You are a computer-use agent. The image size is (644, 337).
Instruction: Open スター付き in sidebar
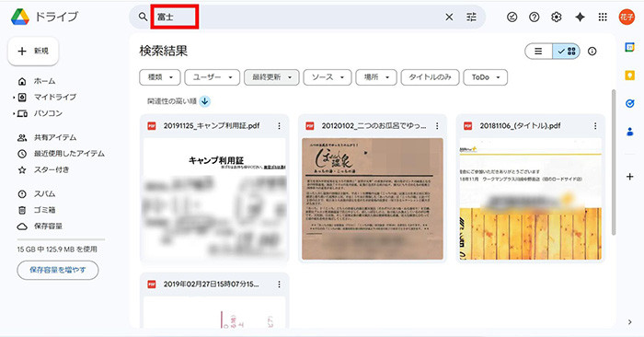click(52, 169)
